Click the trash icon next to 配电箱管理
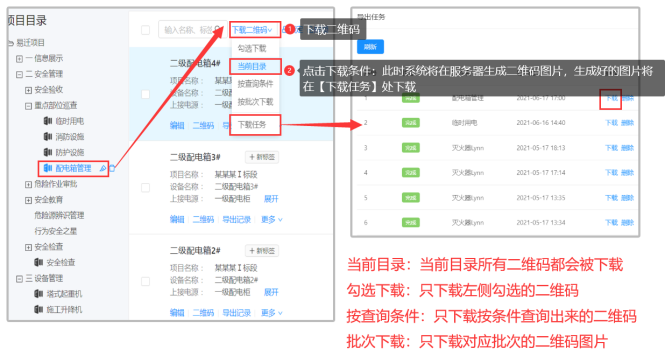The height and width of the screenshot is (363, 666). click(112, 169)
